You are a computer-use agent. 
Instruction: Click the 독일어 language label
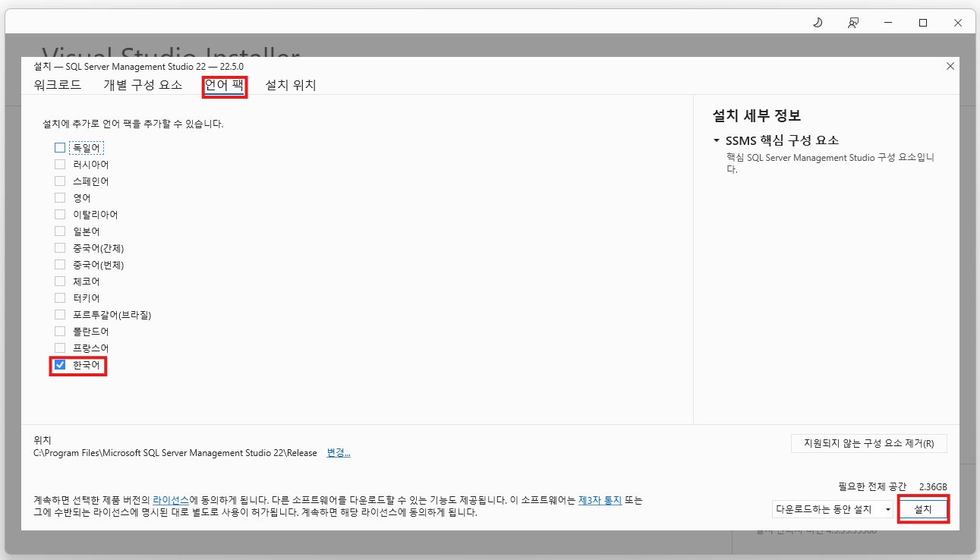[x=87, y=148]
